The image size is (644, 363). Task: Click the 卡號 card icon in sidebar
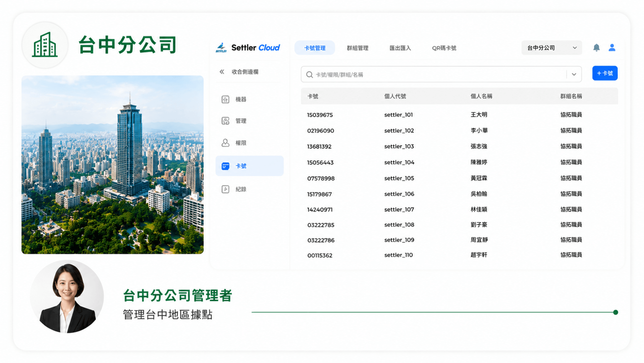225,166
